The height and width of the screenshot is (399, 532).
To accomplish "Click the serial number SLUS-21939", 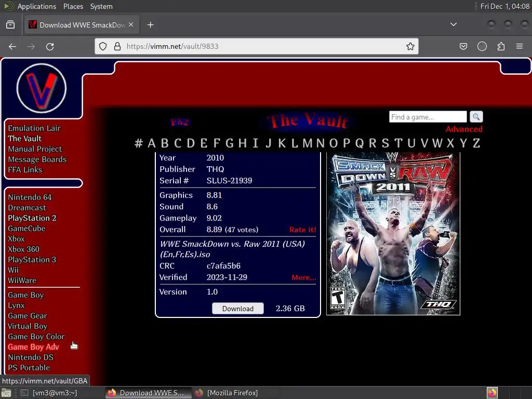I will coord(229,180).
